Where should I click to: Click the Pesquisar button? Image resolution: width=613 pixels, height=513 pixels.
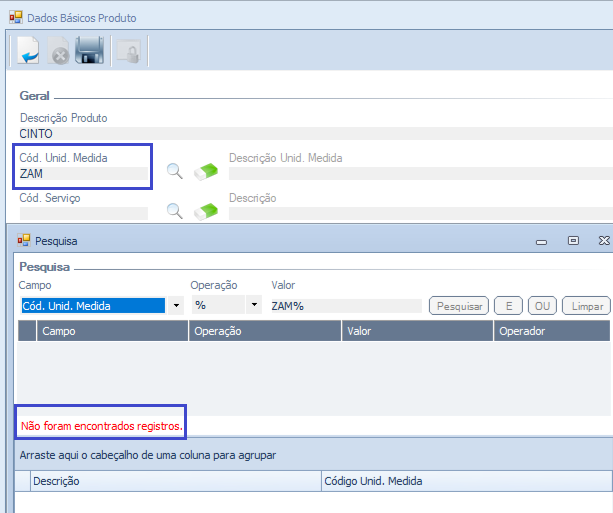click(459, 306)
